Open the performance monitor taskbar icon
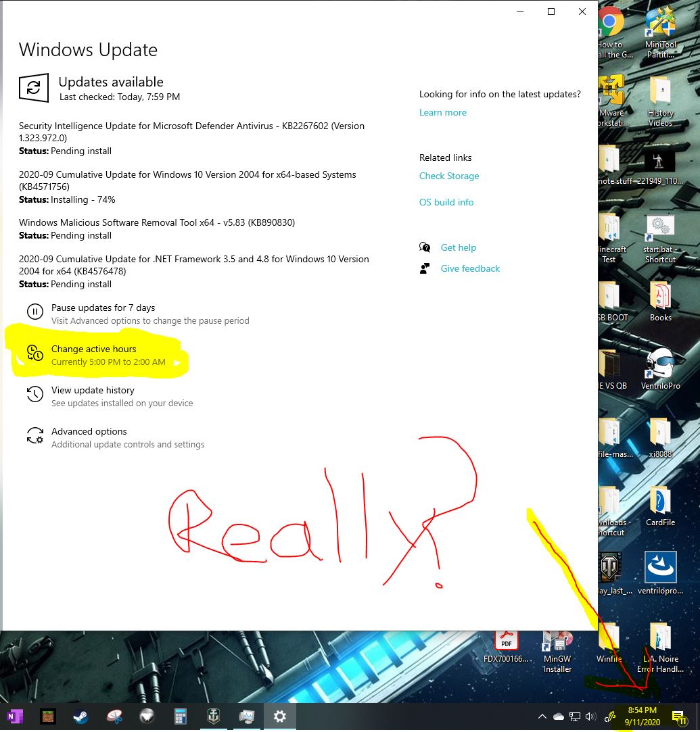The image size is (700, 732). click(247, 716)
